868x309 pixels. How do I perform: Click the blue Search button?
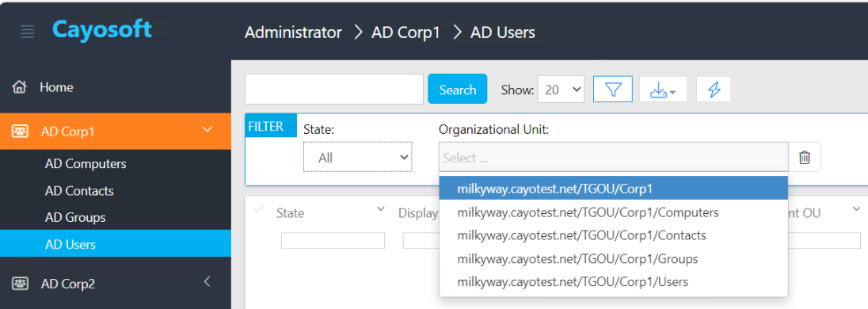pyautogui.click(x=457, y=90)
